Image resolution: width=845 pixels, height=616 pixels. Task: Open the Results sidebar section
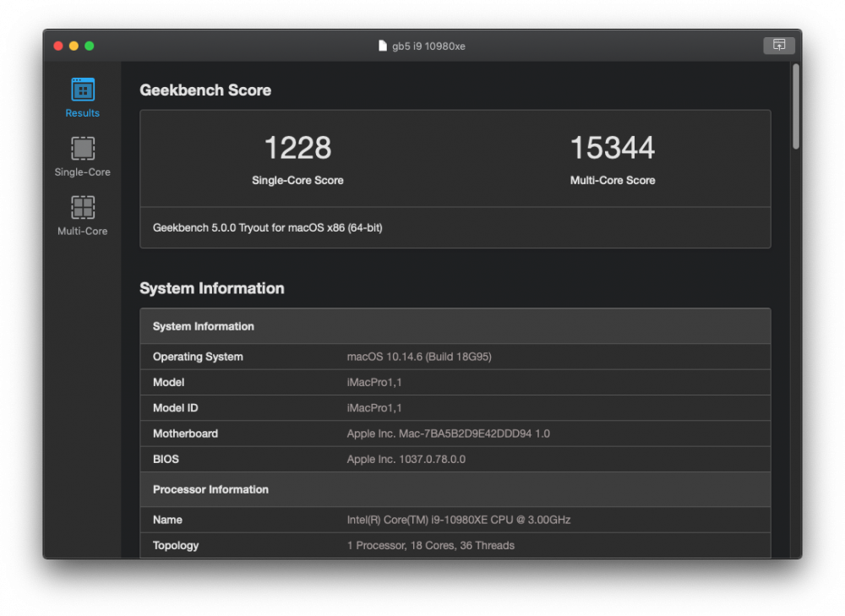coord(83,97)
